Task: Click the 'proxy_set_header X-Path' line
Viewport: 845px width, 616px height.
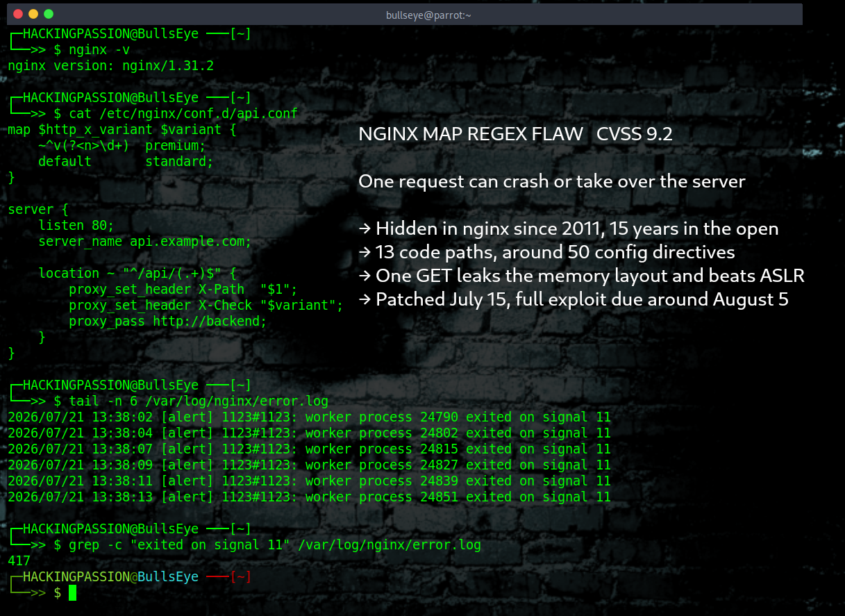Action: point(183,290)
